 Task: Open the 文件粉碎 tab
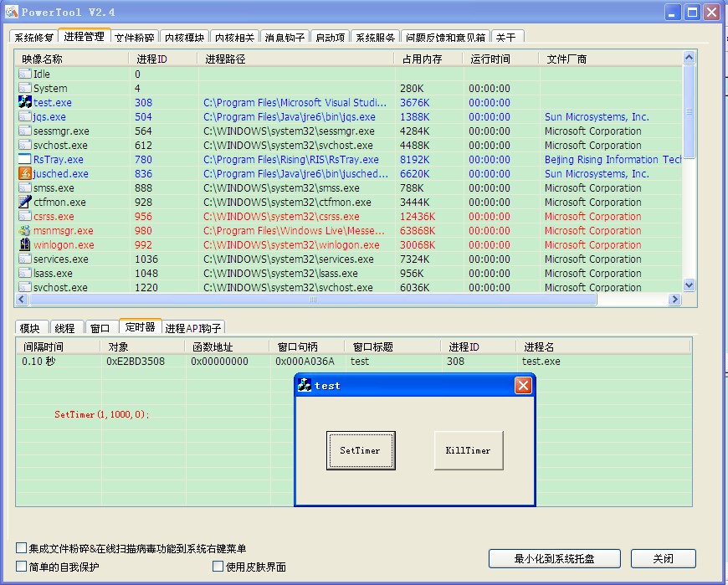click(135, 37)
